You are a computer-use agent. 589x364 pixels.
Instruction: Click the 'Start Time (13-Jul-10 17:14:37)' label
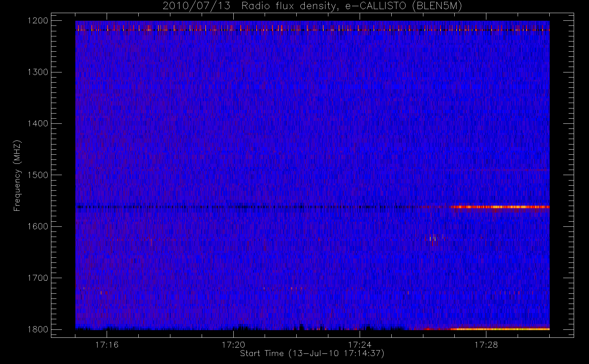click(x=312, y=353)
